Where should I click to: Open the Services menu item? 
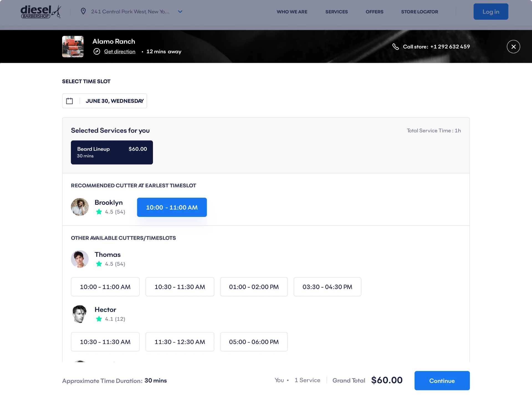[336, 12]
